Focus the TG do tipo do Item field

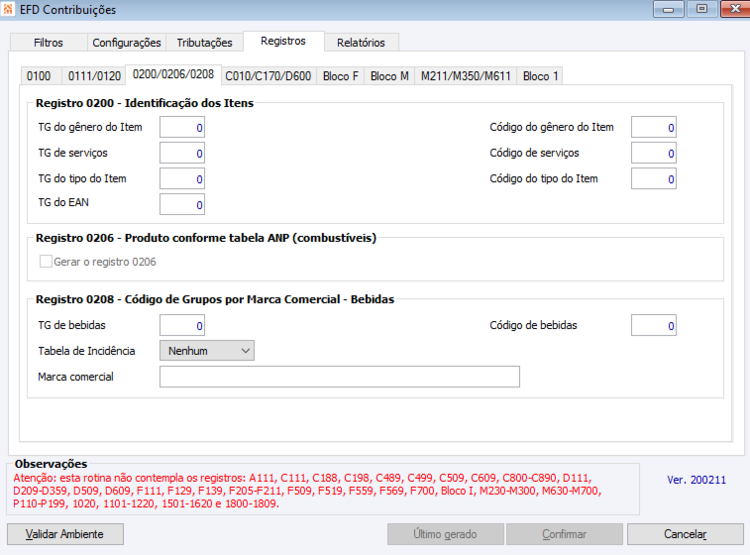click(182, 179)
